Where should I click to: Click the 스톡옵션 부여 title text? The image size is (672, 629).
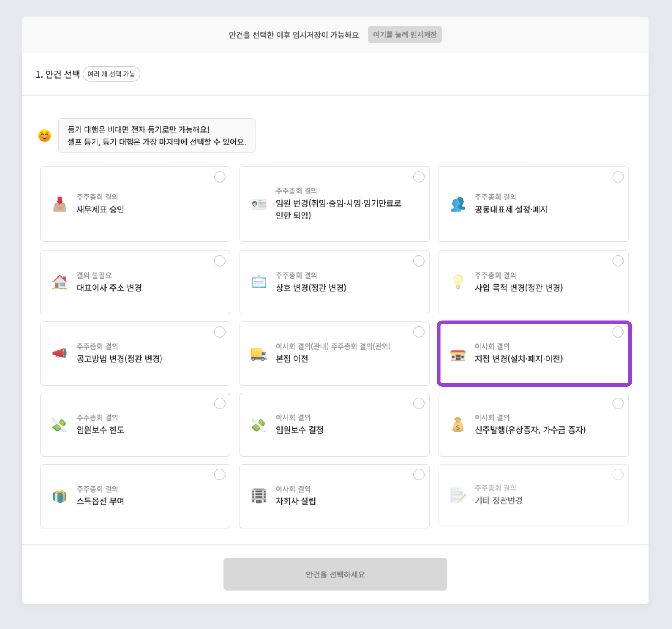click(x=100, y=501)
